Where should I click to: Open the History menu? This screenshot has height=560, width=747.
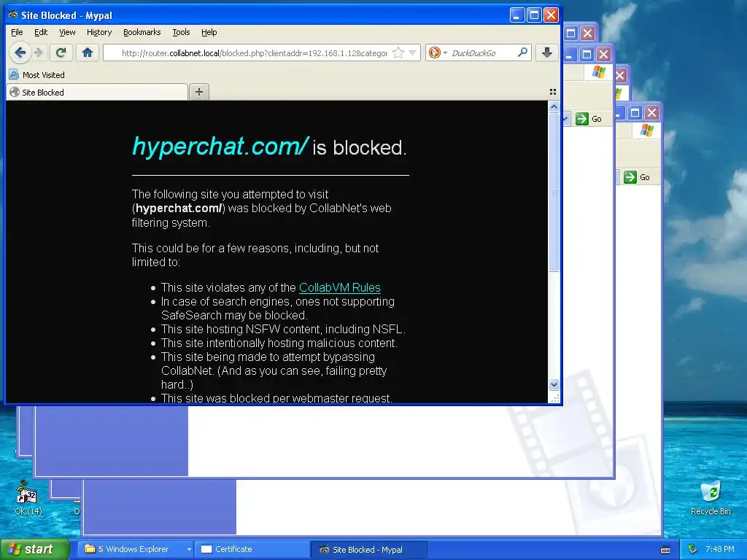point(99,32)
